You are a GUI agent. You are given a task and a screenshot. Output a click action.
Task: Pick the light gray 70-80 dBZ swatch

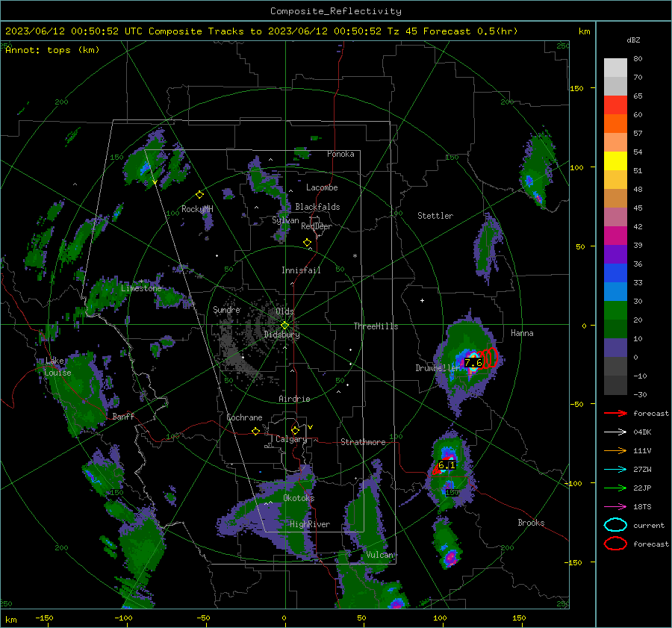[x=615, y=68]
